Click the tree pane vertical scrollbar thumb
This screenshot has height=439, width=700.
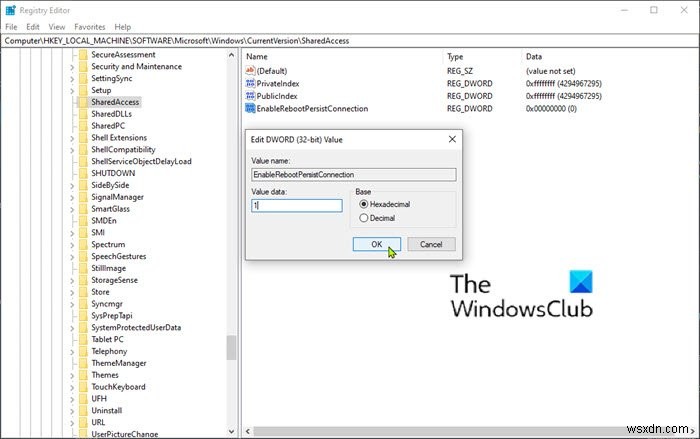pos(231,347)
